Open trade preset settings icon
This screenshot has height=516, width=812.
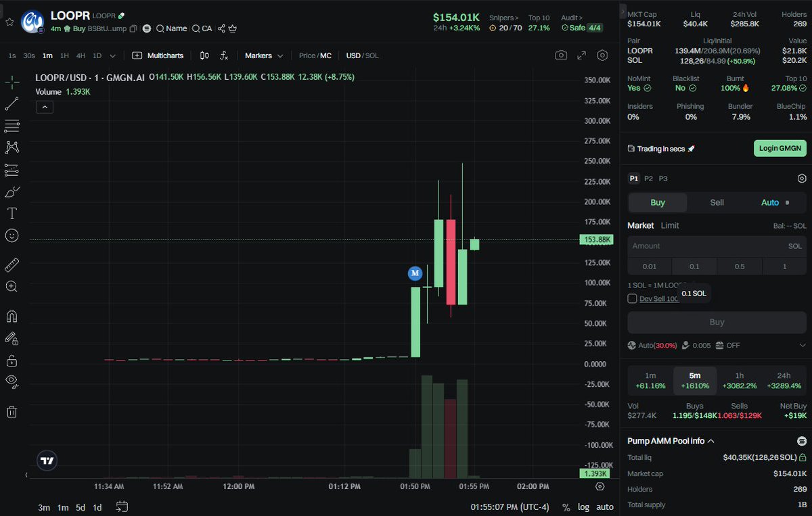tap(802, 179)
